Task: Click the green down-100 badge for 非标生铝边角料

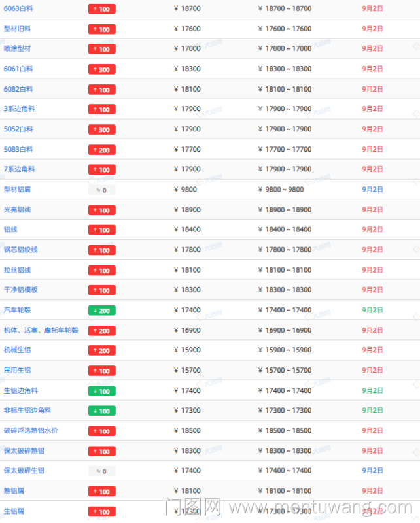Action: click(101, 411)
